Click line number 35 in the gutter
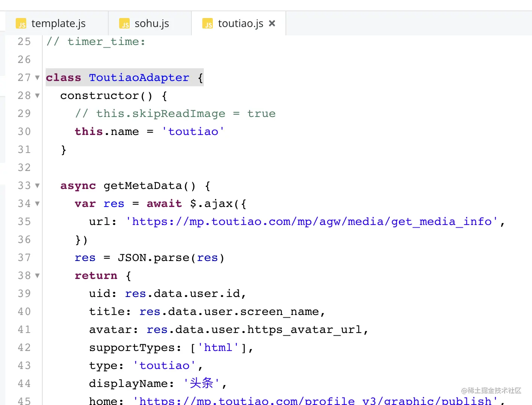Screen dimensions: 532x405 [x=24, y=221]
